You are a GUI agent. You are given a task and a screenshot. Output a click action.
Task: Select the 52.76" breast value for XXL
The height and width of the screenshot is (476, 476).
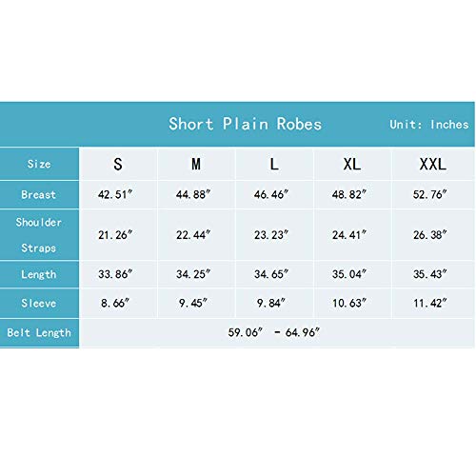point(430,194)
